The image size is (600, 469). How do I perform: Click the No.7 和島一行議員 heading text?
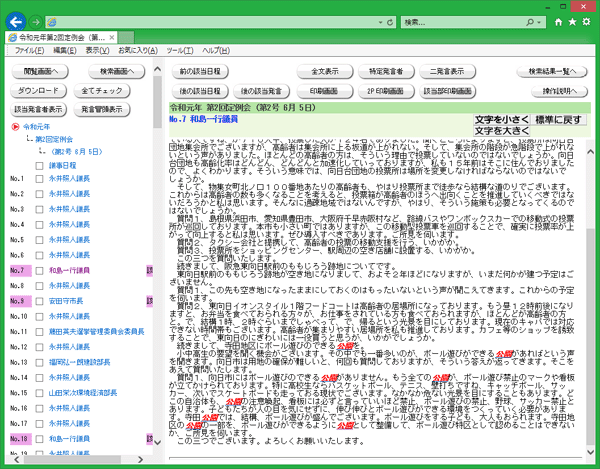203,119
